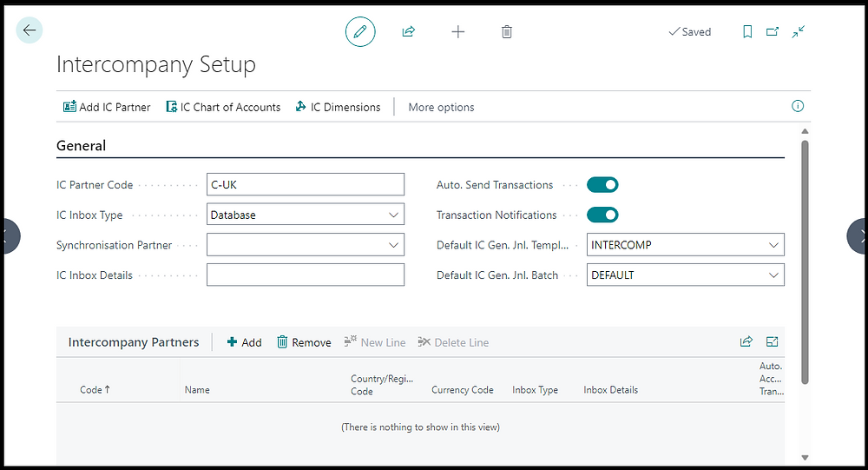This screenshot has height=470, width=868.
Task: Open the IC Chart of Accounts action
Action: point(223,107)
